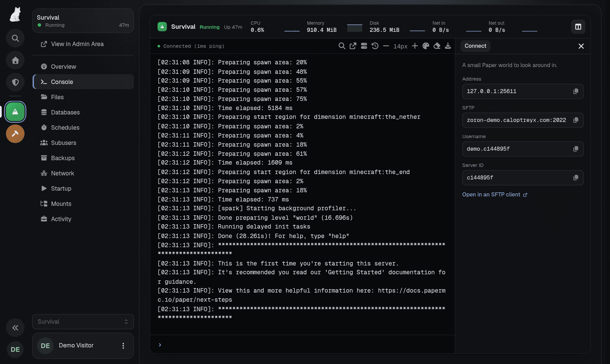The height and width of the screenshot is (364, 610).
Task: Click Survival server card in sidebar
Action: click(x=83, y=21)
